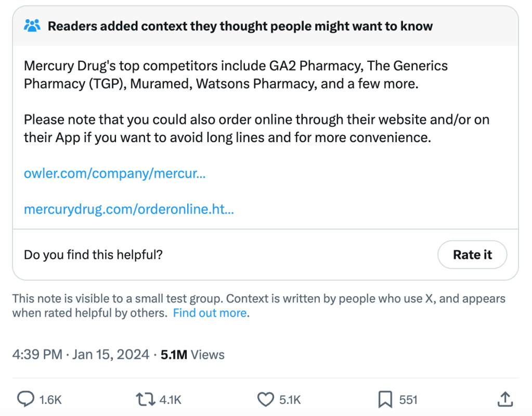Click the 5.1M Views count
Image resolution: width=532 pixels, height=416 pixels.
tap(192, 355)
